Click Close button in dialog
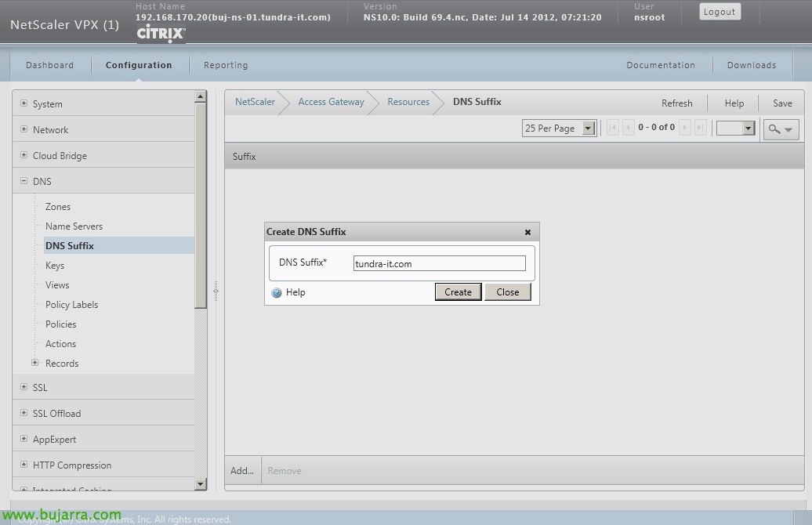812x525 pixels. click(508, 292)
